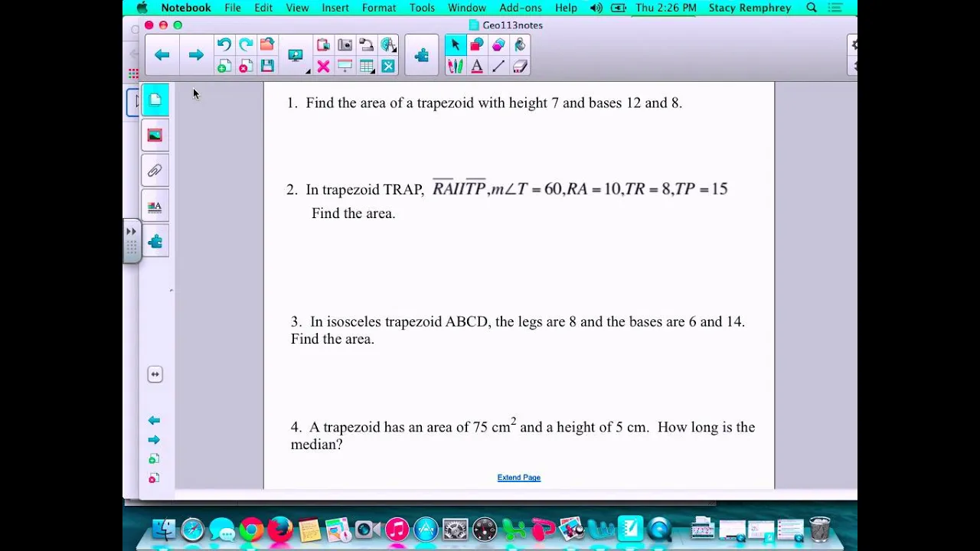
Task: Go to next page with toolbar forward arrow
Action: click(196, 55)
